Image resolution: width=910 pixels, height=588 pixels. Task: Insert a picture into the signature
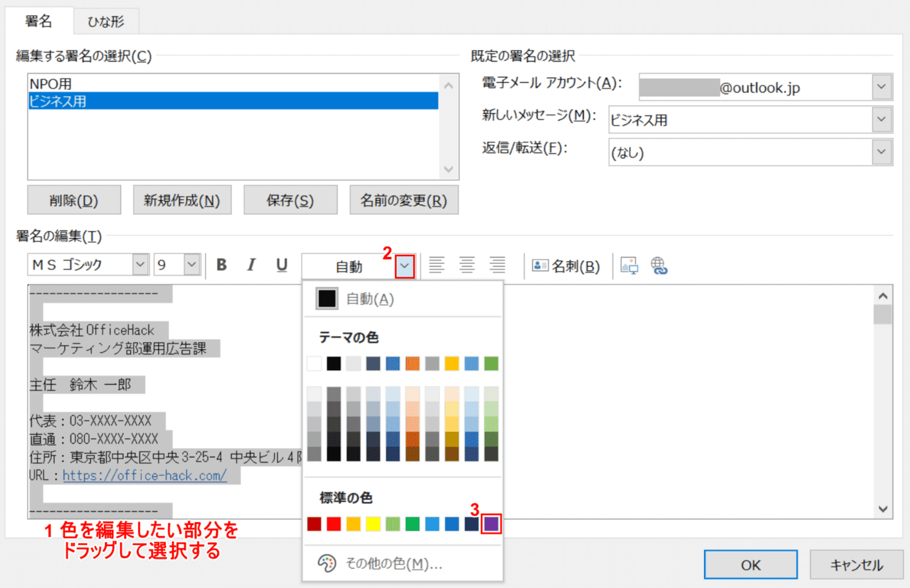pyautogui.click(x=629, y=266)
